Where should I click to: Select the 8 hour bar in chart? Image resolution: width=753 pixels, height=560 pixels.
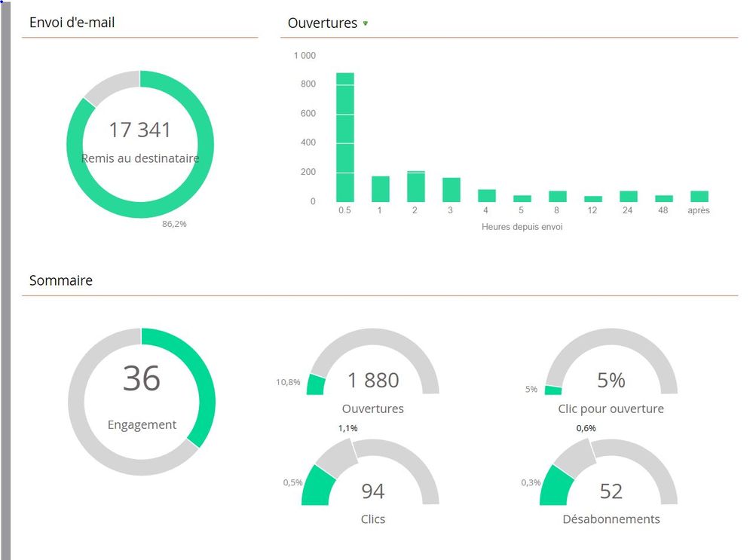[558, 196]
